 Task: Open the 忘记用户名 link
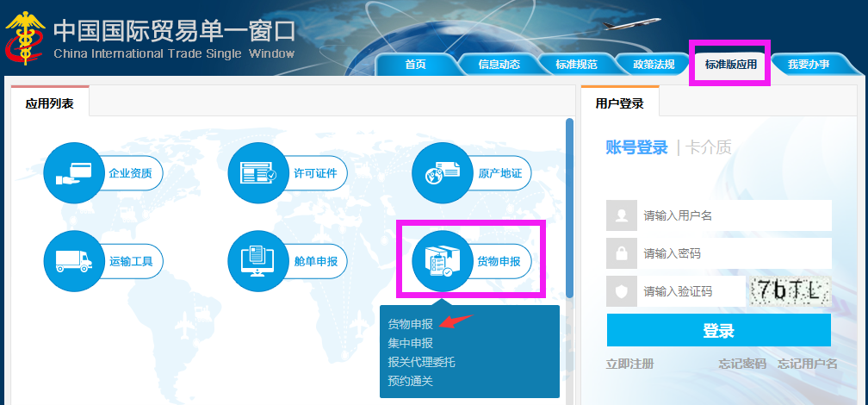pyautogui.click(x=808, y=364)
